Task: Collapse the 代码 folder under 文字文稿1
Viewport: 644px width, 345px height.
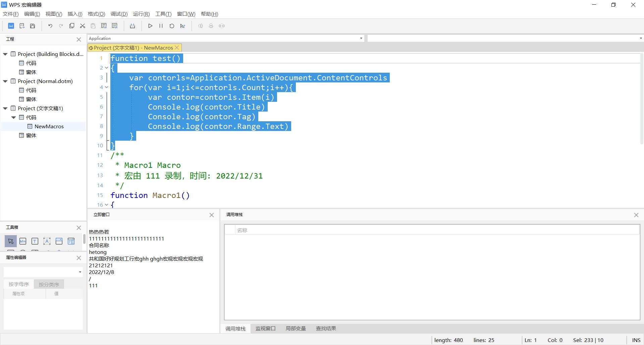Action: pos(14,118)
